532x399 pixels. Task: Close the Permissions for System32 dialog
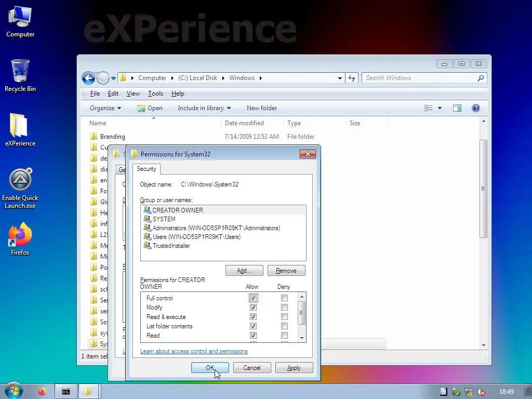pyautogui.click(x=308, y=154)
